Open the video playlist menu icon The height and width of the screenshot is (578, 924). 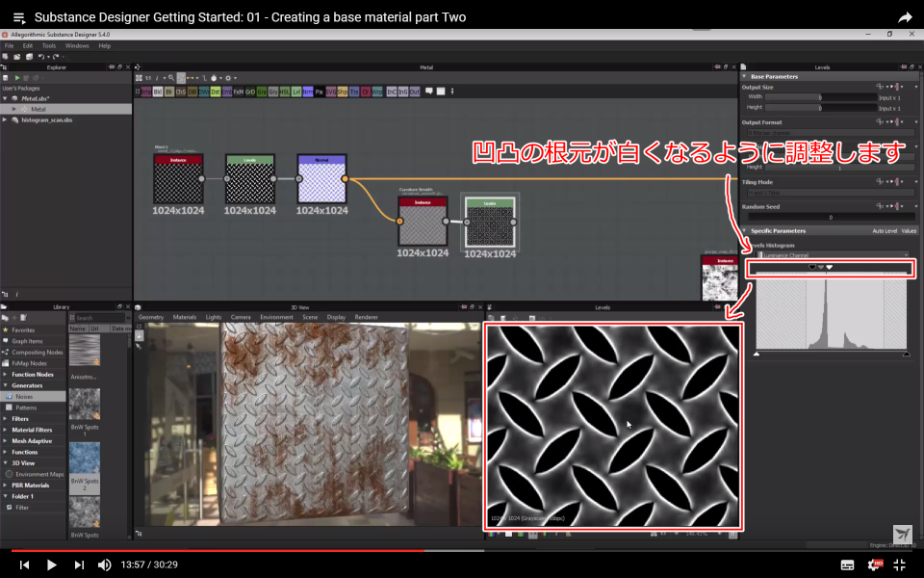[x=19, y=18]
